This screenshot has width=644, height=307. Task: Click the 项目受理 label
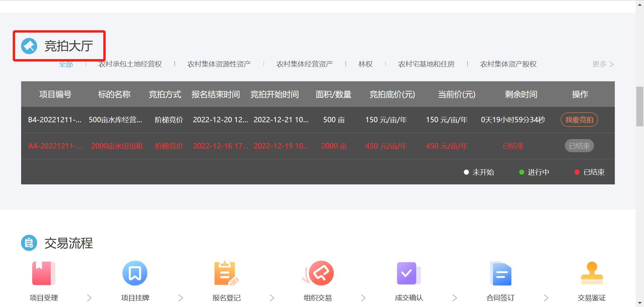click(x=44, y=298)
